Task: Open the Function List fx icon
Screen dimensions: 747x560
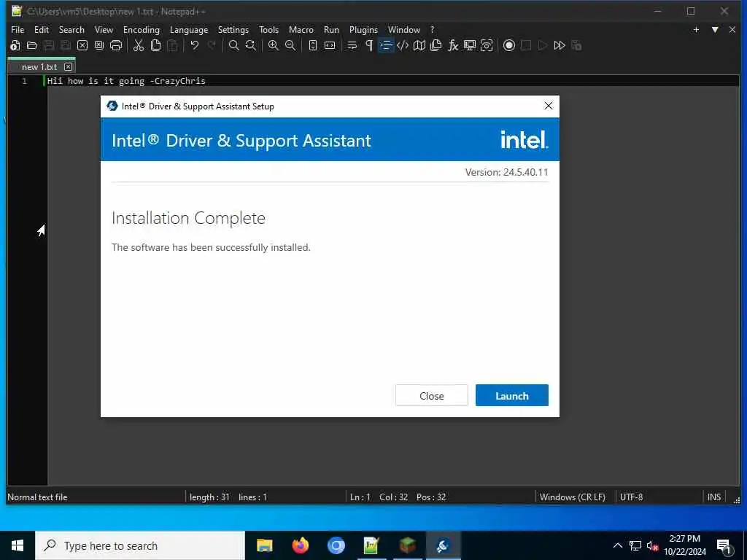Action: pos(453,45)
